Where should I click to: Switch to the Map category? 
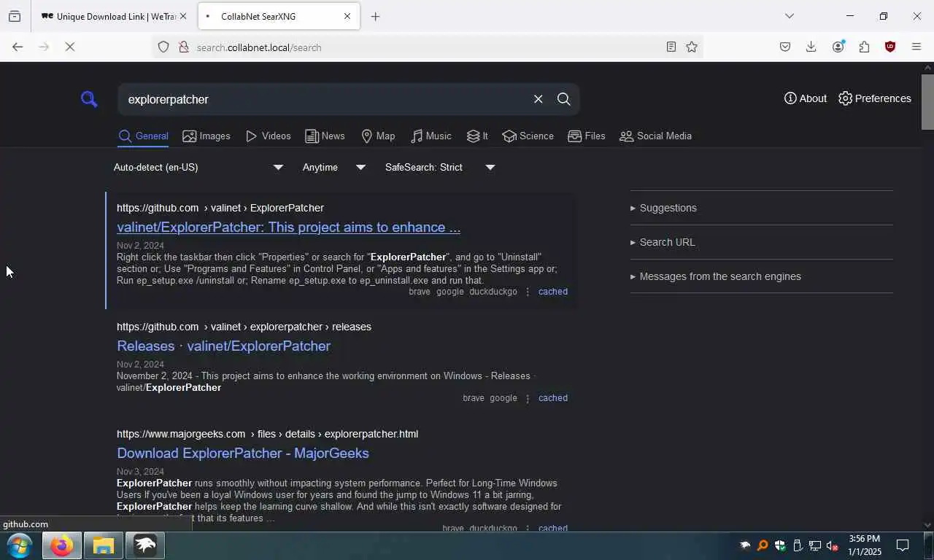coord(378,136)
